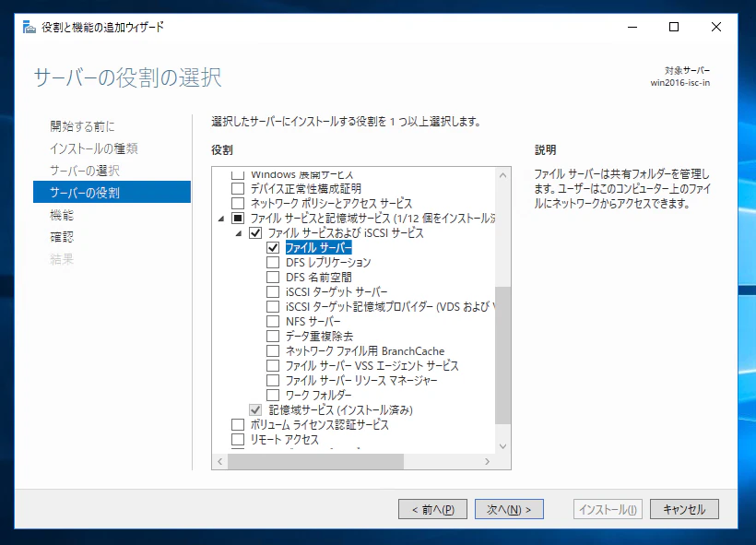Click the キャンセル button

pyautogui.click(x=684, y=509)
